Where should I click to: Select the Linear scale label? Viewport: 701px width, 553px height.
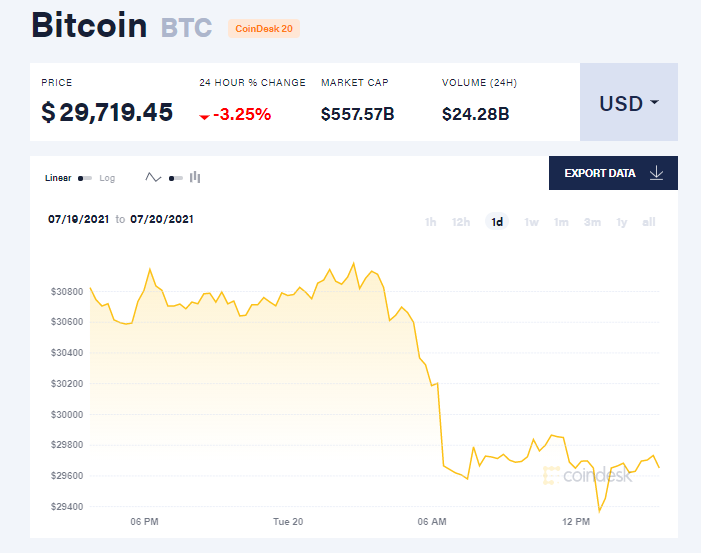[x=58, y=178]
